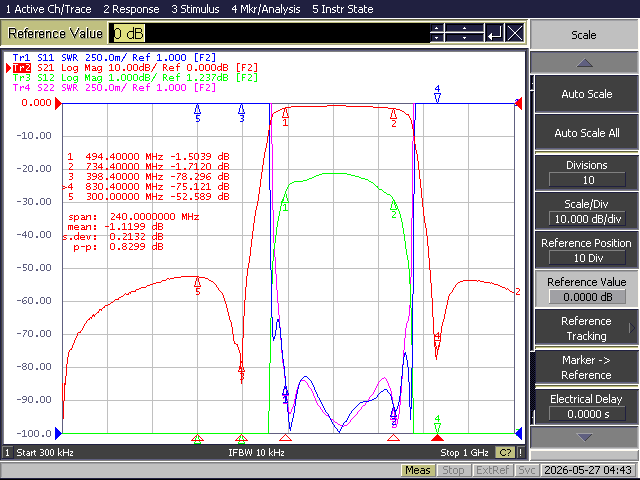
Task: Confirm the entry with the Enter arrow icon
Action: (x=495, y=33)
